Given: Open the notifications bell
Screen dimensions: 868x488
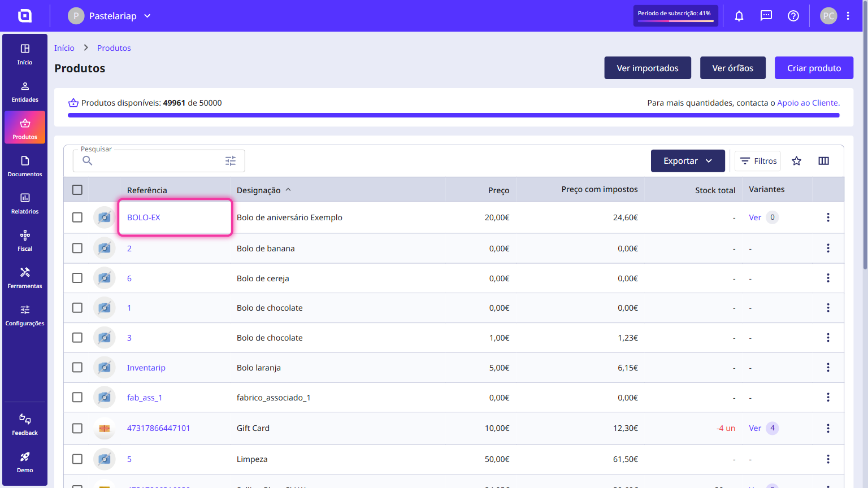Looking at the screenshot, I should [x=739, y=16].
